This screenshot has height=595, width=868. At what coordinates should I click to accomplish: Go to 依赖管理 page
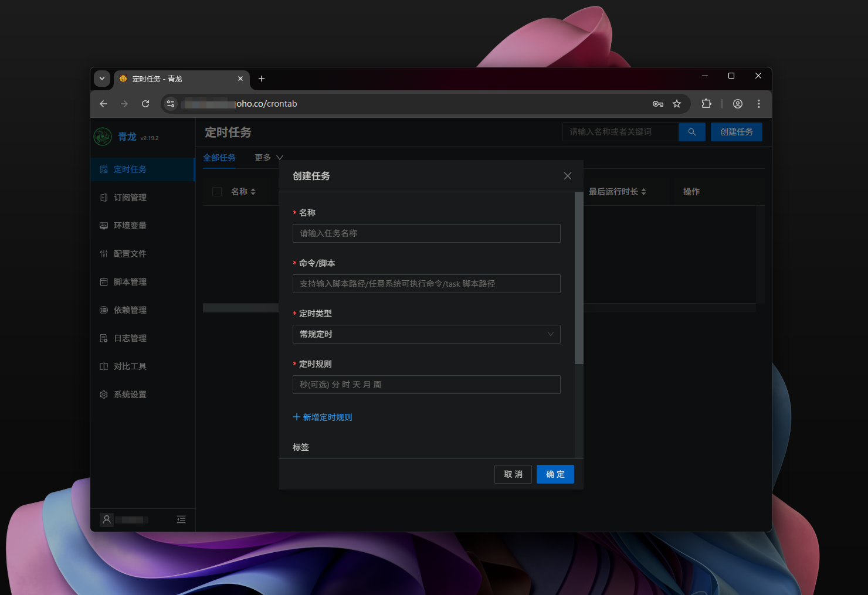tap(143, 310)
